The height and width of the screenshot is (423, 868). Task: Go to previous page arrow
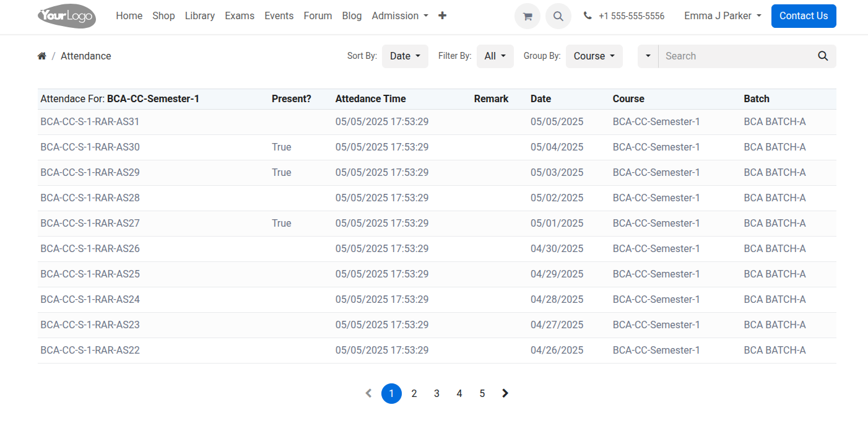point(368,393)
